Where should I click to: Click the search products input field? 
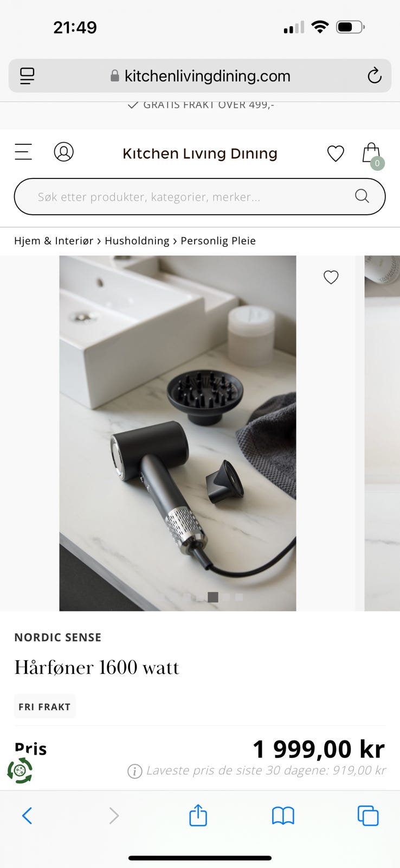pyautogui.click(x=199, y=196)
